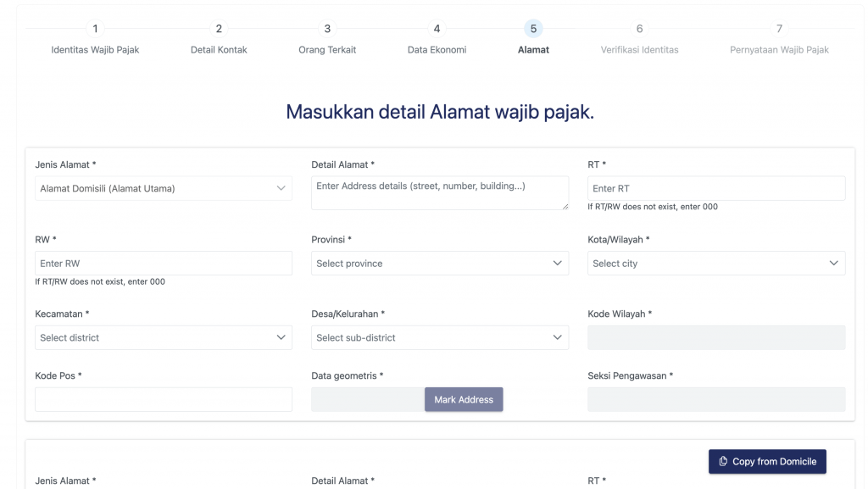Screen dimensions: 868x489
Task: Click the heading 'Masukkan detail Alamat wajib pajak.'
Action: coord(440,112)
